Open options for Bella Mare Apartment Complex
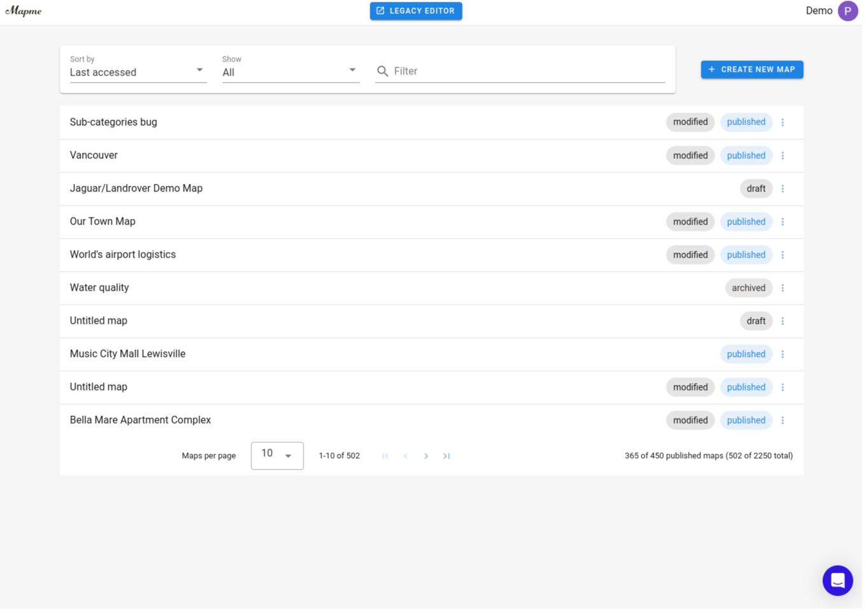The width and height of the screenshot is (868, 612). click(x=783, y=420)
